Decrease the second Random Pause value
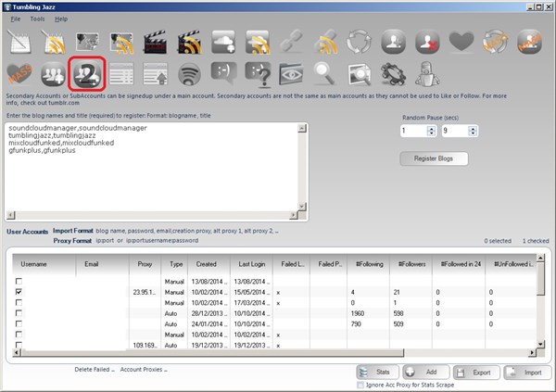Image resolution: width=556 pixels, height=392 pixels. coord(473,133)
